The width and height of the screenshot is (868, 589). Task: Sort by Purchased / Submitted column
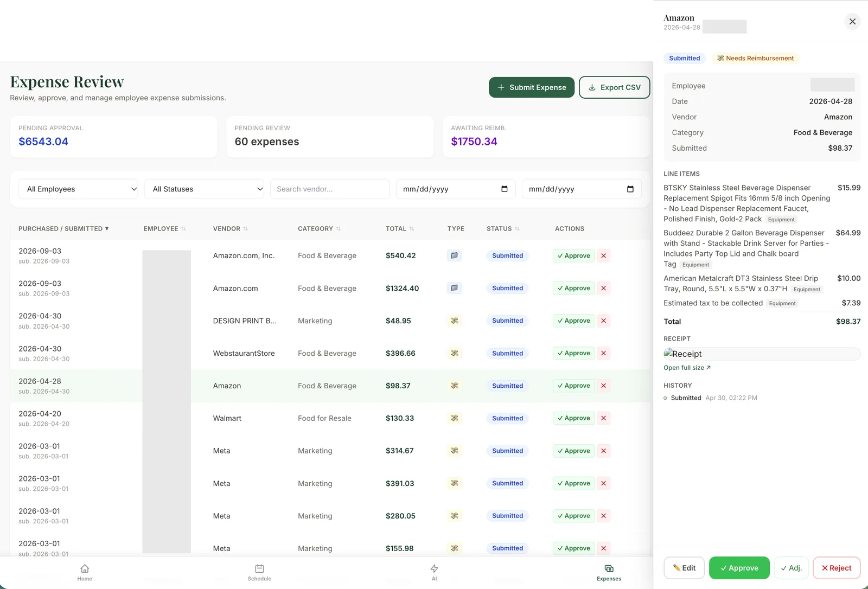[63, 229]
